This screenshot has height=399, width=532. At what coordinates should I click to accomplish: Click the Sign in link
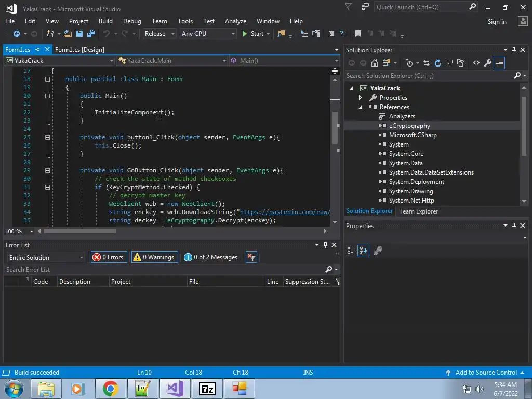497,22
